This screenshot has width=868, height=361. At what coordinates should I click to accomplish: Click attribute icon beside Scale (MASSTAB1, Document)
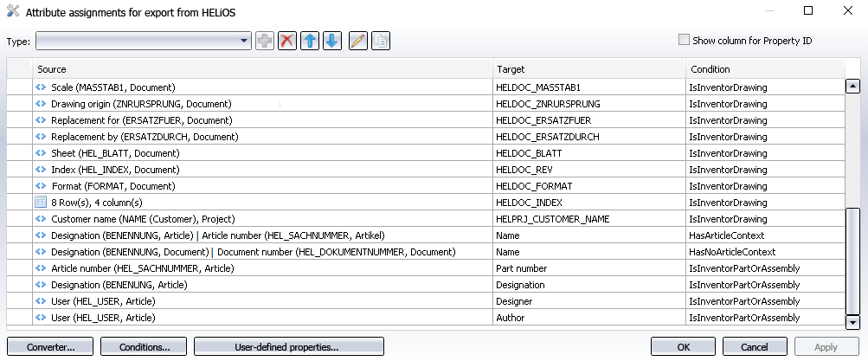coord(41,87)
